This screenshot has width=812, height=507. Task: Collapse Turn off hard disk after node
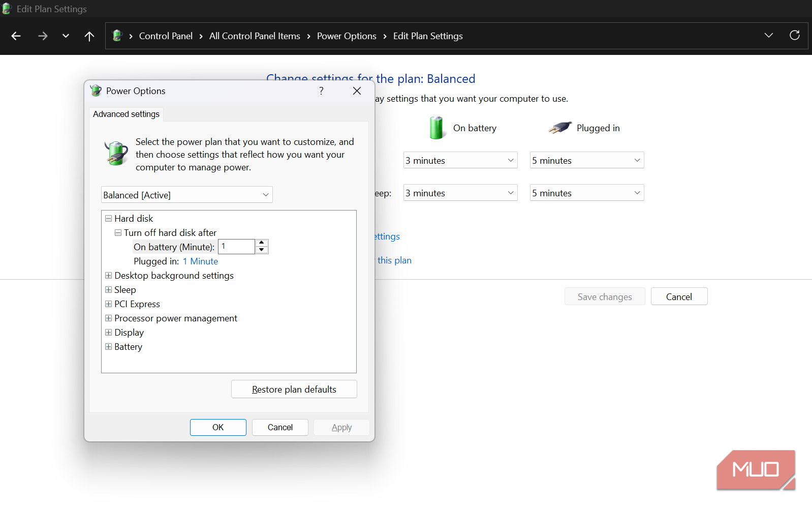tap(118, 232)
